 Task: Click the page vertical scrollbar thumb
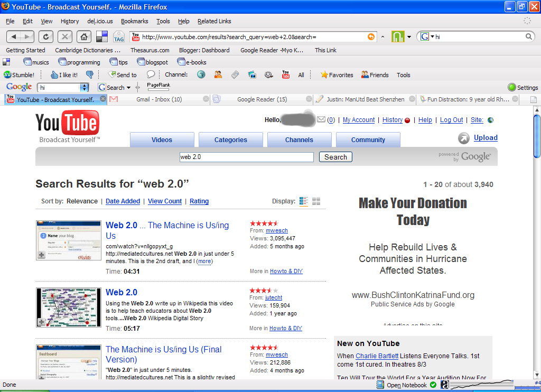(x=537, y=136)
